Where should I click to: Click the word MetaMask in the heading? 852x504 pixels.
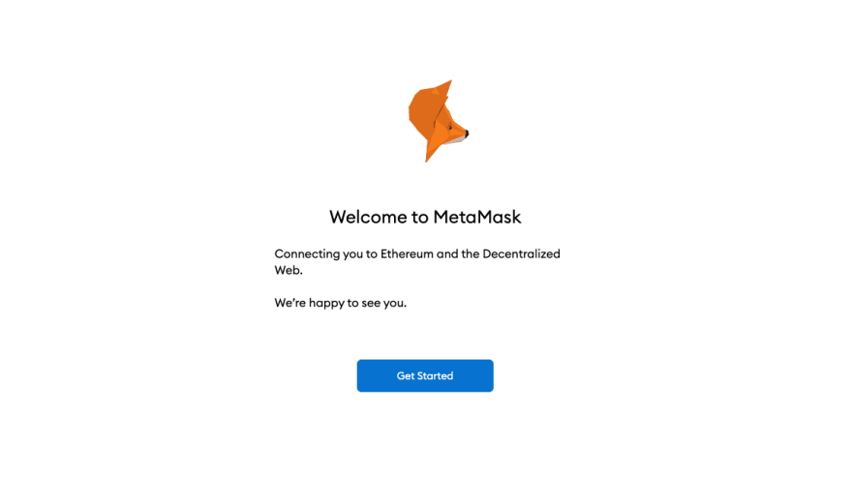[477, 217]
